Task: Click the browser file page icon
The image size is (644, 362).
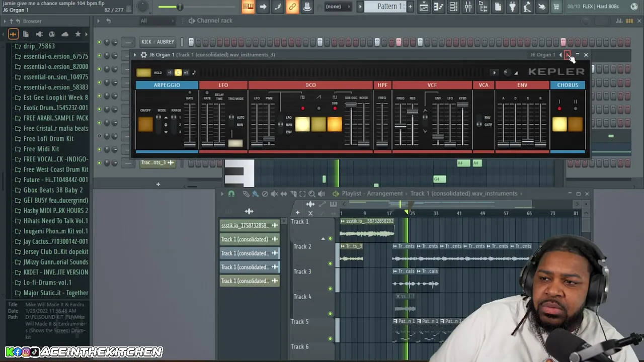Action: (26, 34)
